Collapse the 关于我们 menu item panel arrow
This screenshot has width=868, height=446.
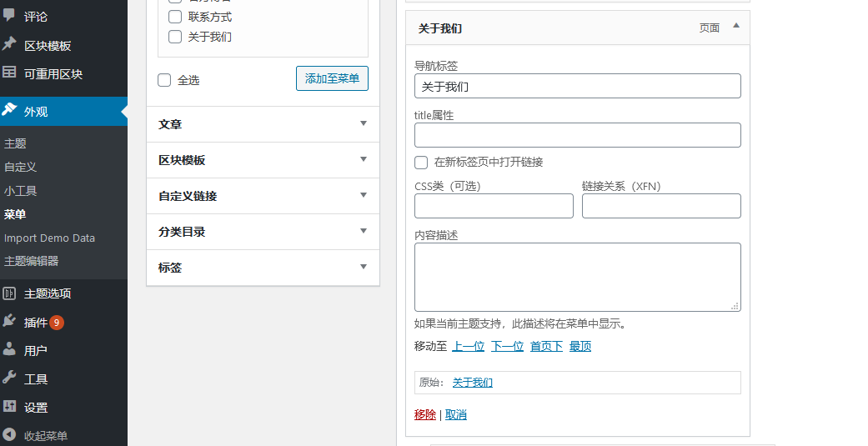735,26
